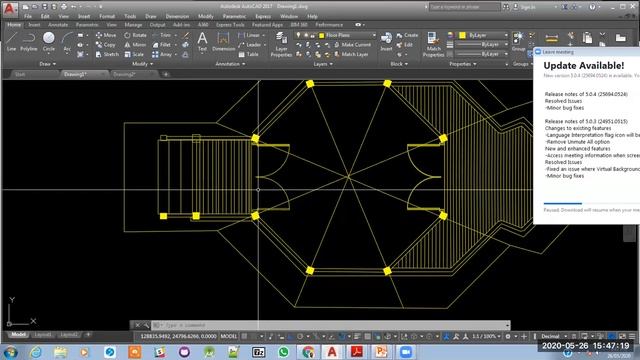Open the Format menu
The width and height of the screenshot is (640, 360).
click(x=107, y=16)
